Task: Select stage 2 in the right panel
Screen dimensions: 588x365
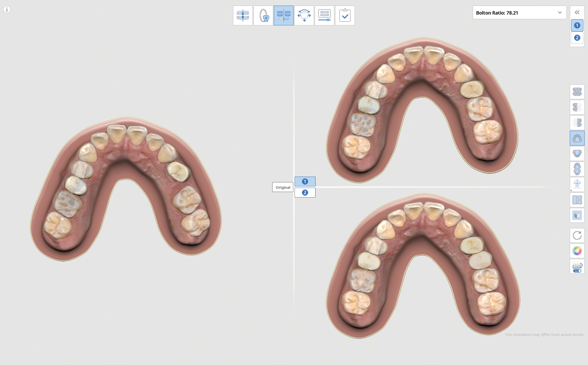Action: [x=577, y=38]
